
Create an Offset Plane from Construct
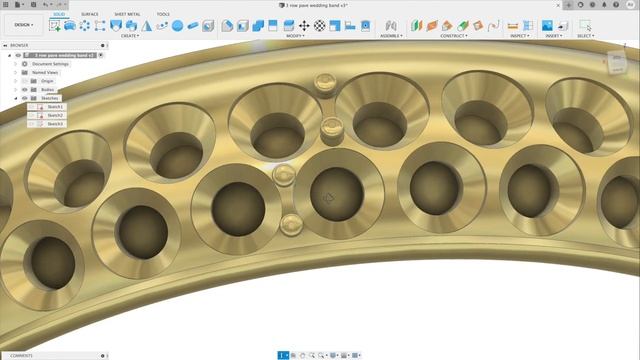416,26
